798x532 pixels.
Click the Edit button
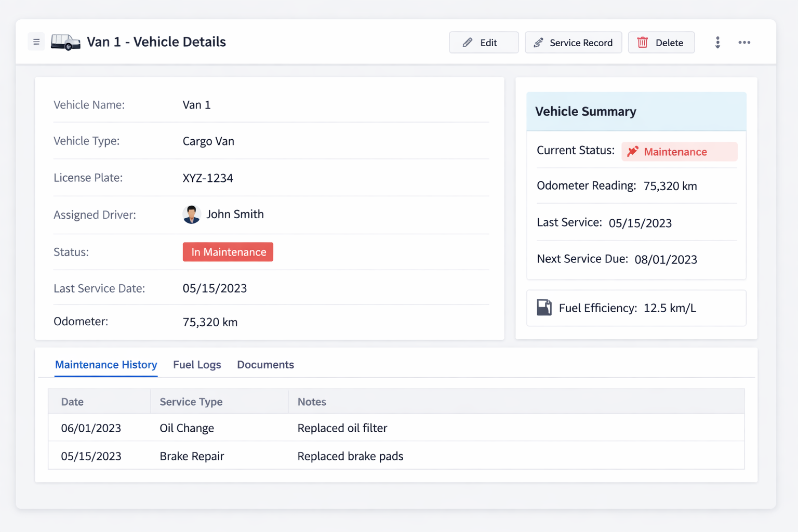click(x=484, y=42)
